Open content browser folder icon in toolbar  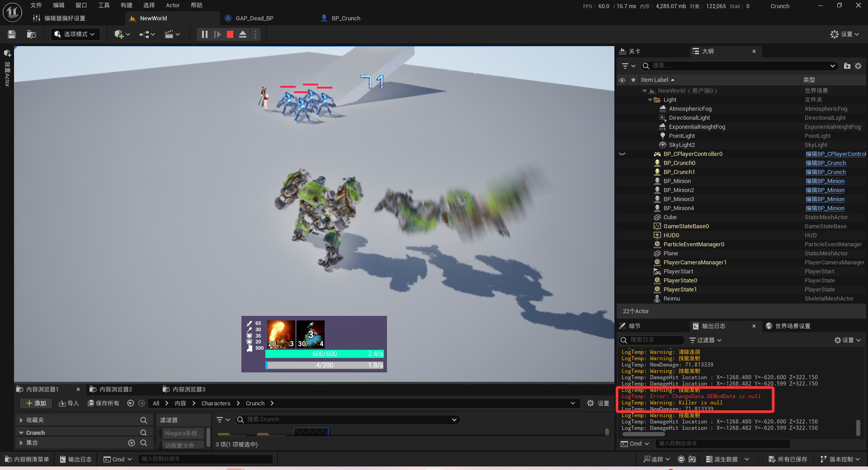[31, 34]
